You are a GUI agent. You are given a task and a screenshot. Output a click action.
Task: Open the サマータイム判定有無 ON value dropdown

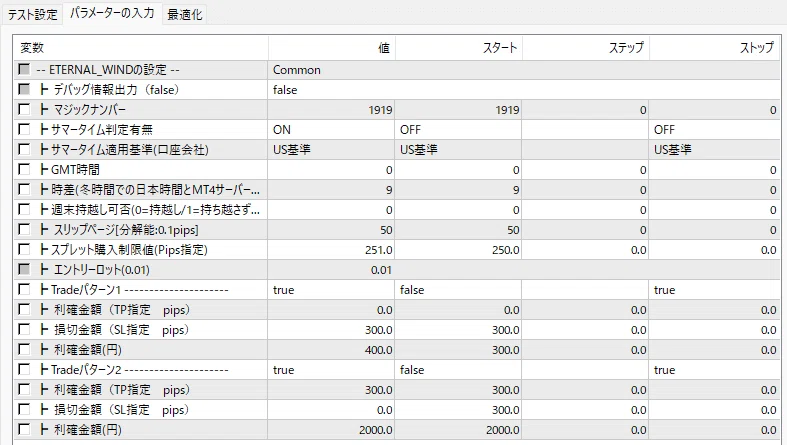click(x=331, y=130)
